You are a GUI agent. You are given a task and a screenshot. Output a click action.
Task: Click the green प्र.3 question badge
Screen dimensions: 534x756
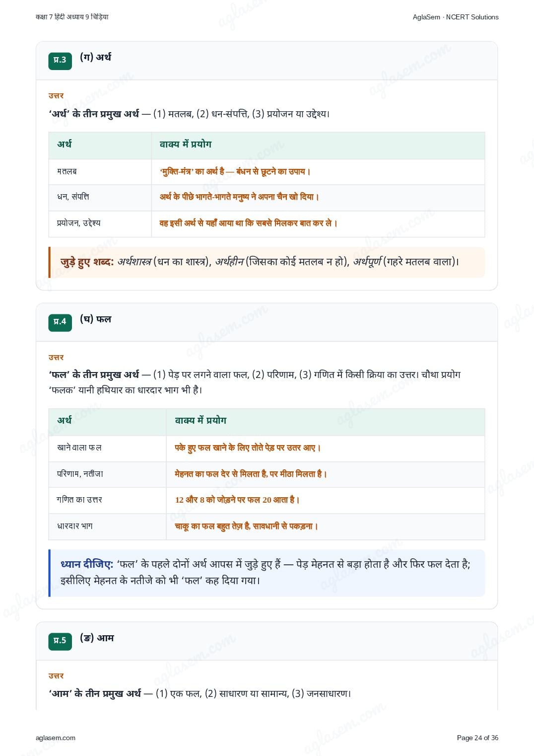click(60, 61)
